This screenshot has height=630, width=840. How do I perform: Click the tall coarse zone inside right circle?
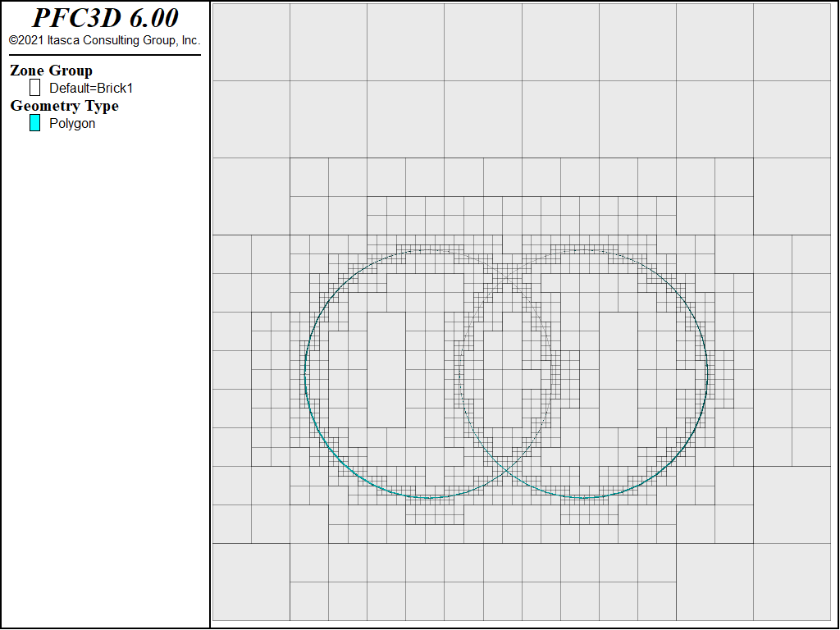pos(619,370)
